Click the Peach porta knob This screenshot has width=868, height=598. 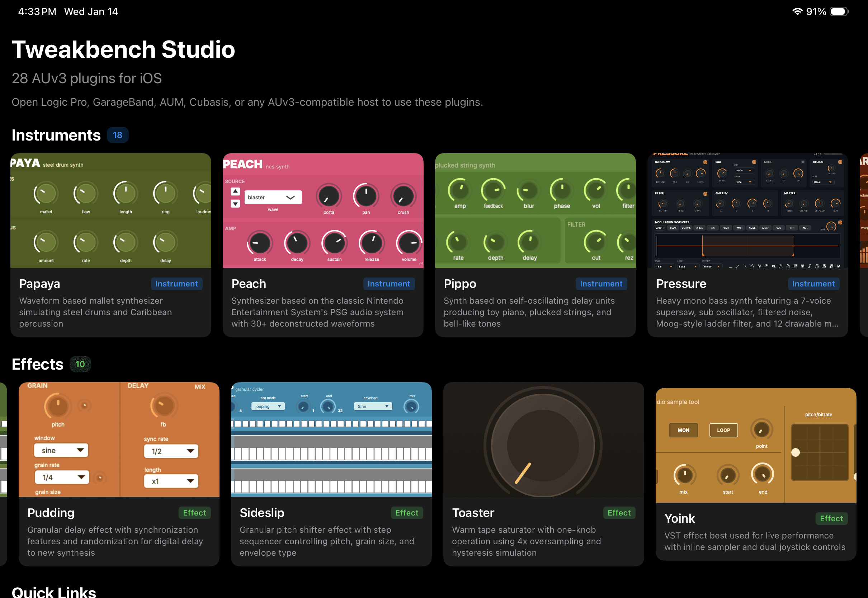point(328,196)
